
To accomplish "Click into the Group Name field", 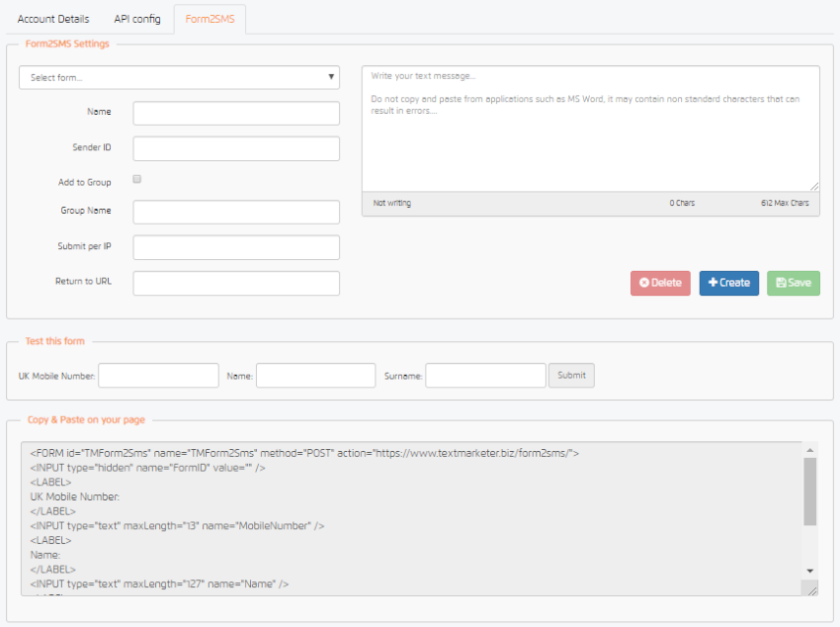I will 236,212.
